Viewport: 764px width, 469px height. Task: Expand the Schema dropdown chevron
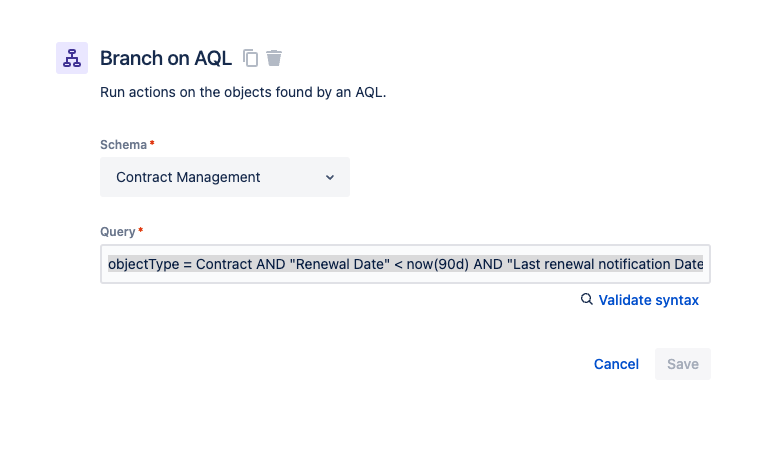click(330, 177)
